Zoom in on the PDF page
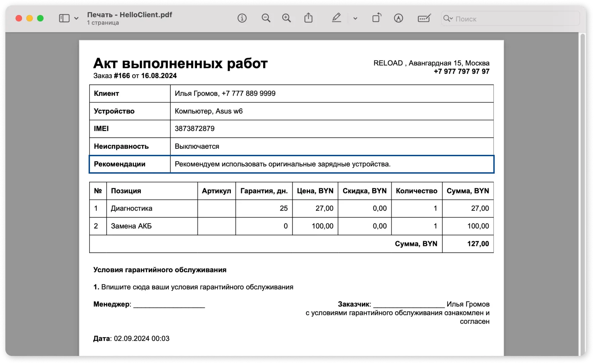594x364 pixels. pyautogui.click(x=287, y=18)
